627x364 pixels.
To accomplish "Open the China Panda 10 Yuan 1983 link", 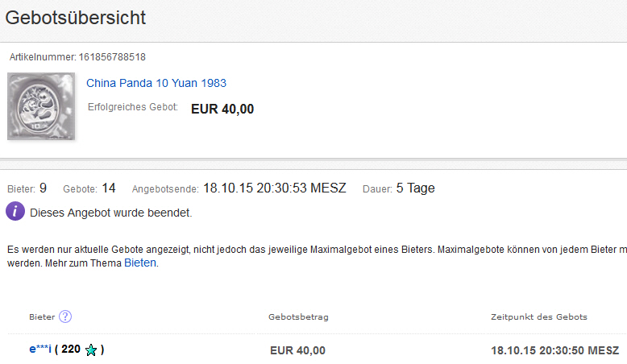I will click(156, 83).
